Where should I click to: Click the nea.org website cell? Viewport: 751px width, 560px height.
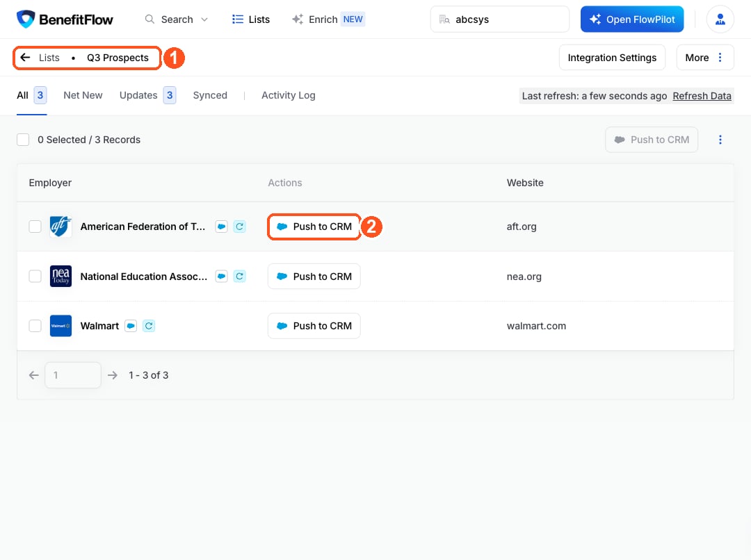pos(524,277)
